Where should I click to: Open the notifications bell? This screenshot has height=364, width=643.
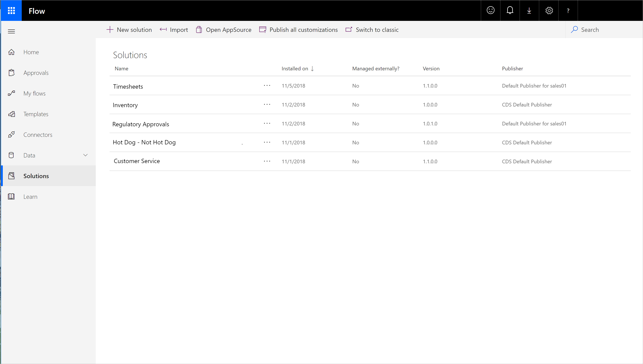click(x=510, y=11)
